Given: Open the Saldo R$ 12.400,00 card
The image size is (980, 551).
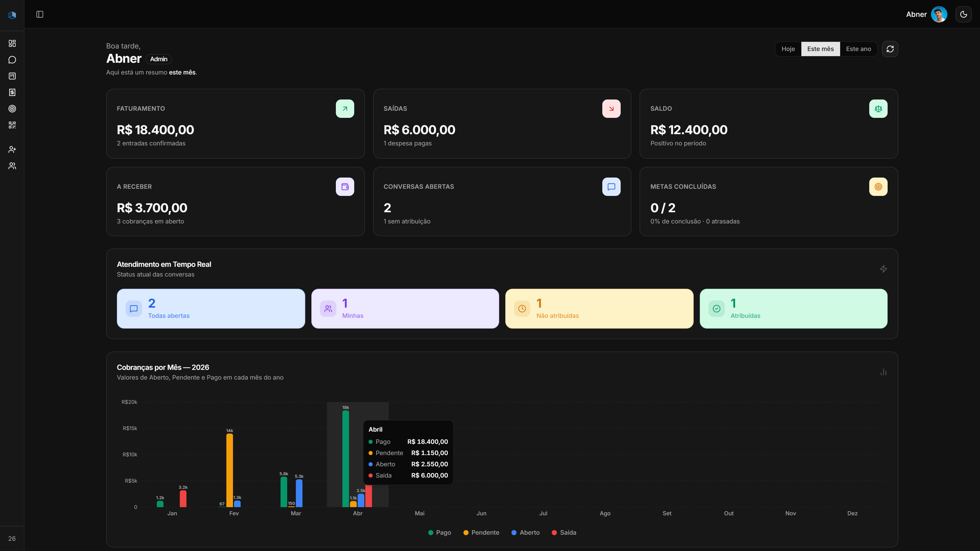Looking at the screenshot, I should [x=768, y=123].
